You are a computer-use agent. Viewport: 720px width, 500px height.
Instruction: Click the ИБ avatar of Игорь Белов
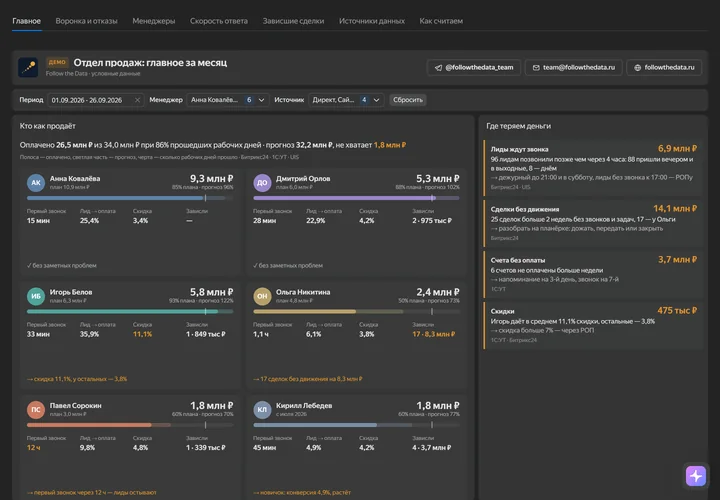click(x=36, y=296)
